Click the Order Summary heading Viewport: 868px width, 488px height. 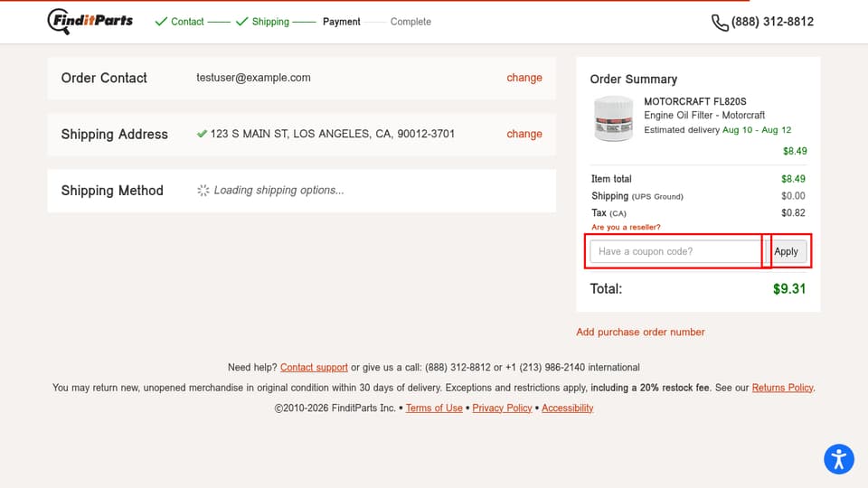point(633,80)
